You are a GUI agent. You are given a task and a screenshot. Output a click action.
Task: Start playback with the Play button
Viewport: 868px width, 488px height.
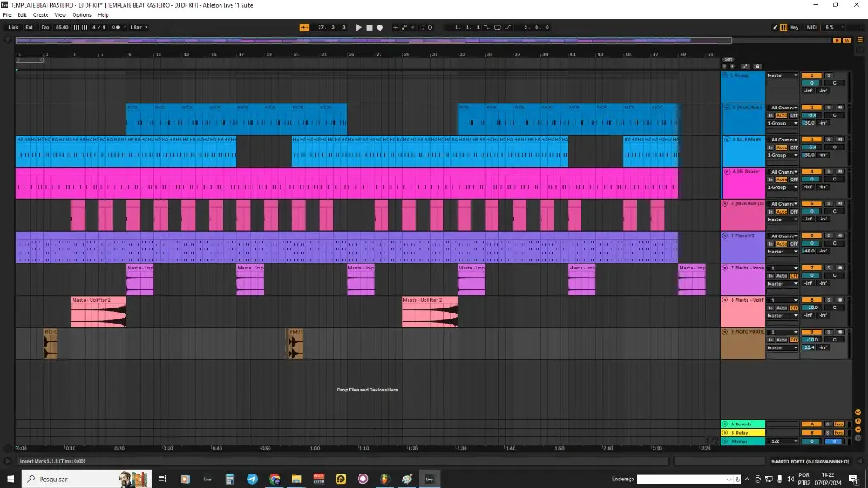[359, 27]
